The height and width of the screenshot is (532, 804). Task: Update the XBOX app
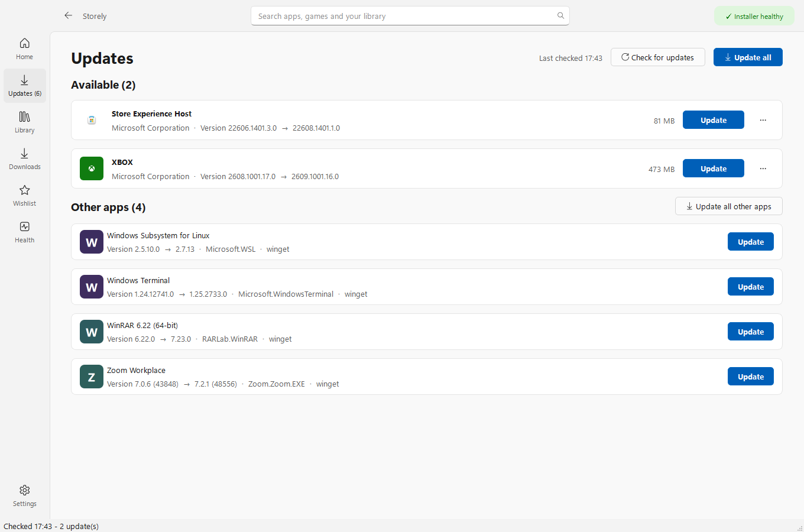[x=714, y=168]
